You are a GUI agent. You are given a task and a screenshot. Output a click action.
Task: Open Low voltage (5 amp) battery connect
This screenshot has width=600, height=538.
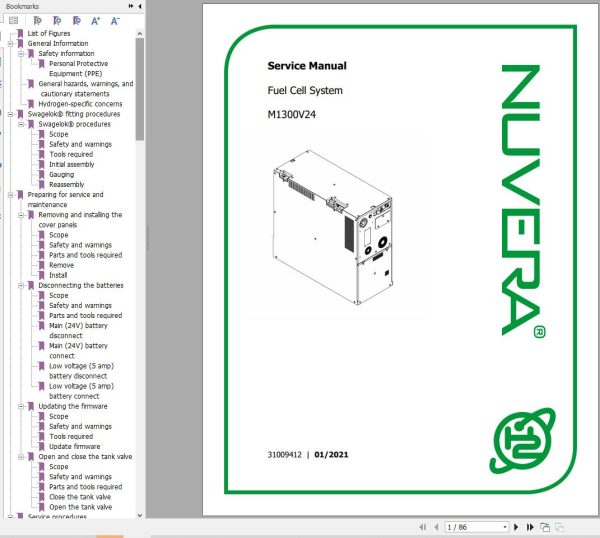tap(81, 391)
